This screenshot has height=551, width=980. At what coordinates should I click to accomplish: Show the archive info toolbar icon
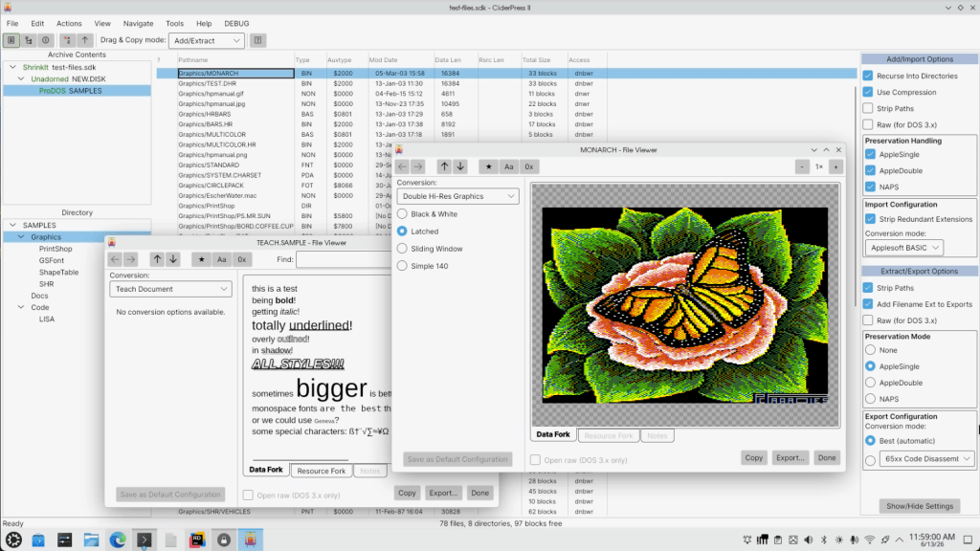pos(46,40)
